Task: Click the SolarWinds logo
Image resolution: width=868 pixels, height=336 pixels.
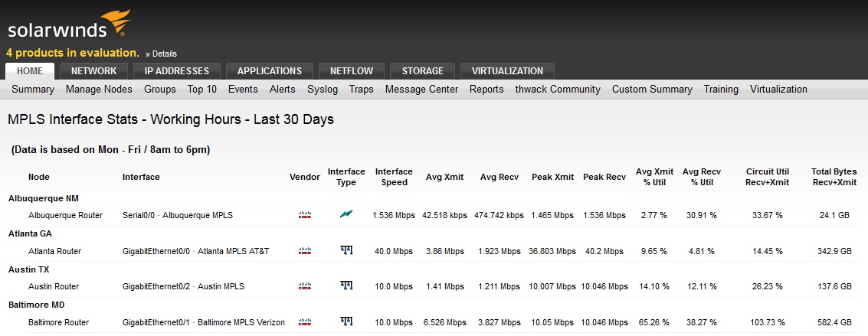Action: coord(69,24)
